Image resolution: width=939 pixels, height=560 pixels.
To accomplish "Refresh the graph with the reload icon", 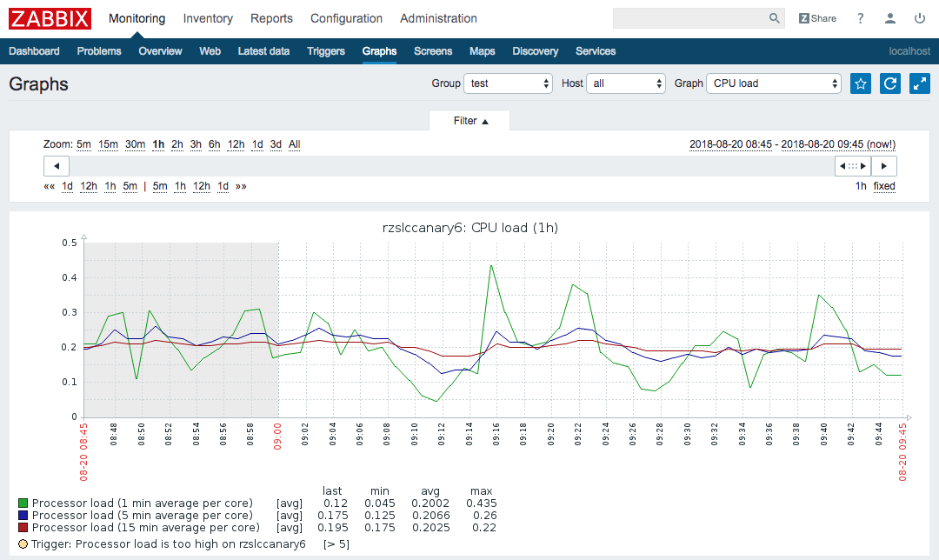I will (889, 83).
